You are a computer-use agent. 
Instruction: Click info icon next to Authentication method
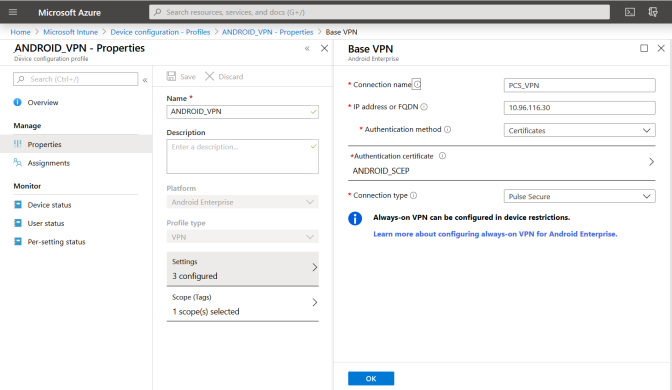pyautogui.click(x=447, y=129)
